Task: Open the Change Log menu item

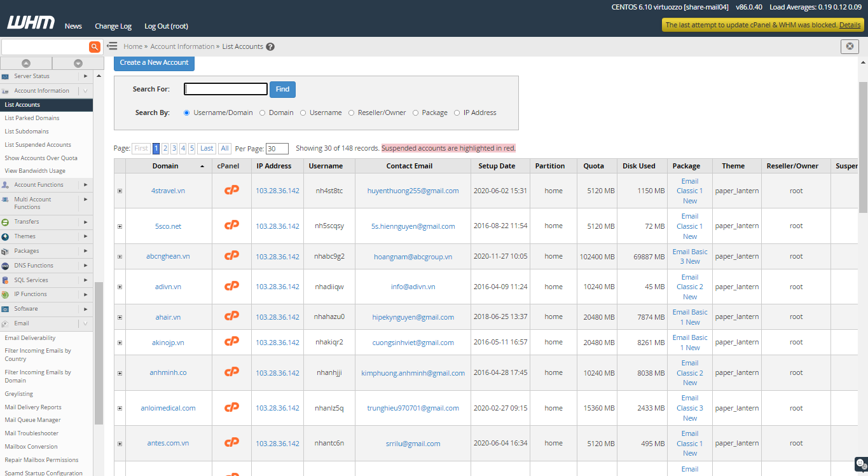Action: 113,26
